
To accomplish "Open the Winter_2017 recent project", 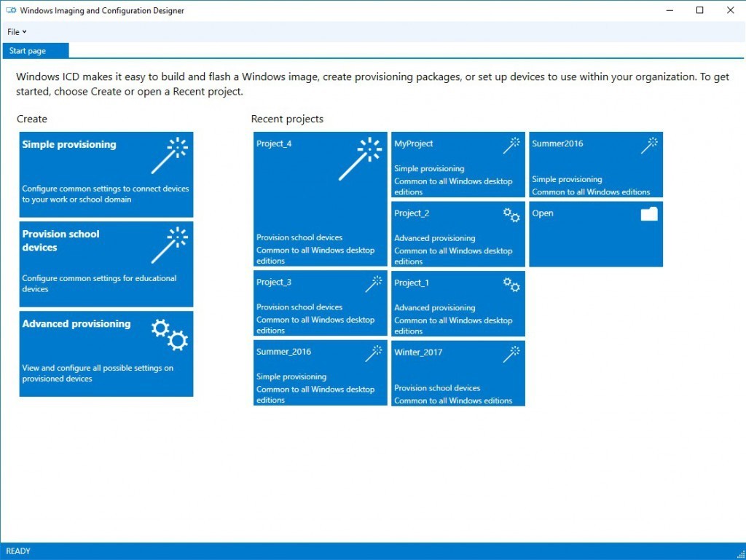I will [458, 373].
